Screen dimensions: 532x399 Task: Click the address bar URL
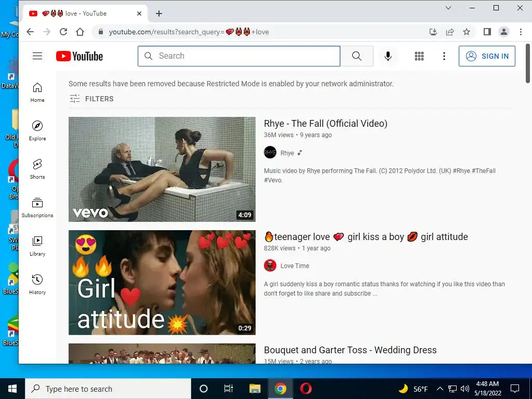pyautogui.click(x=189, y=32)
